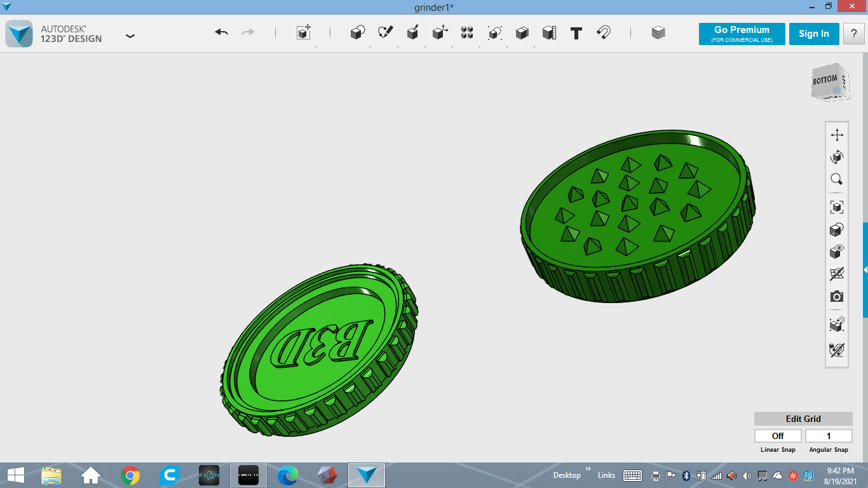
Task: Open the Combine tool
Action: [522, 33]
